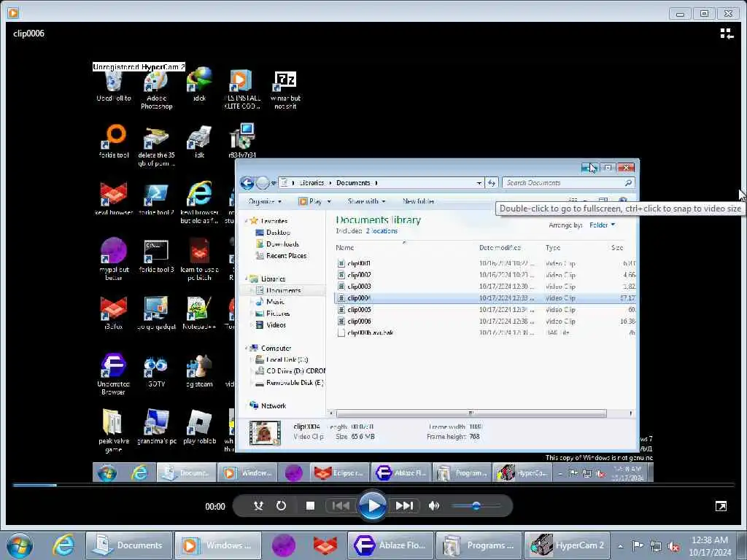Click Videos under Libraries in the recording

[276, 324]
